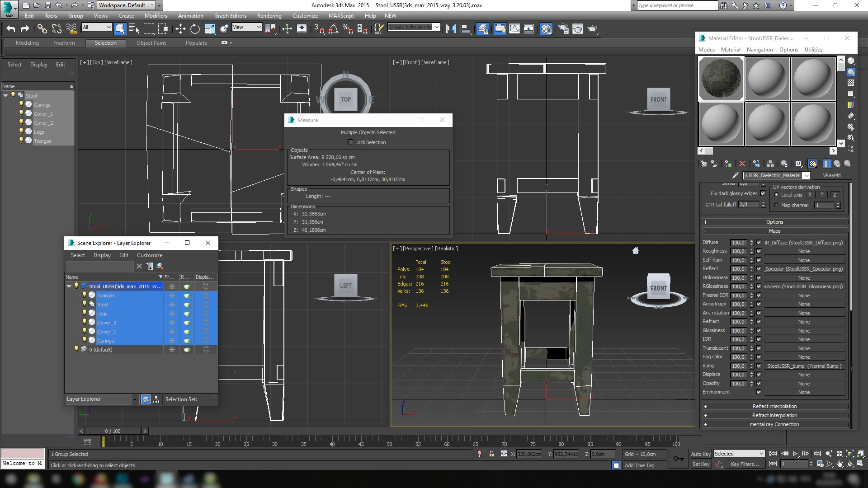Click the Select and Link tool
Image resolution: width=868 pixels, height=488 pixels.
42,29
